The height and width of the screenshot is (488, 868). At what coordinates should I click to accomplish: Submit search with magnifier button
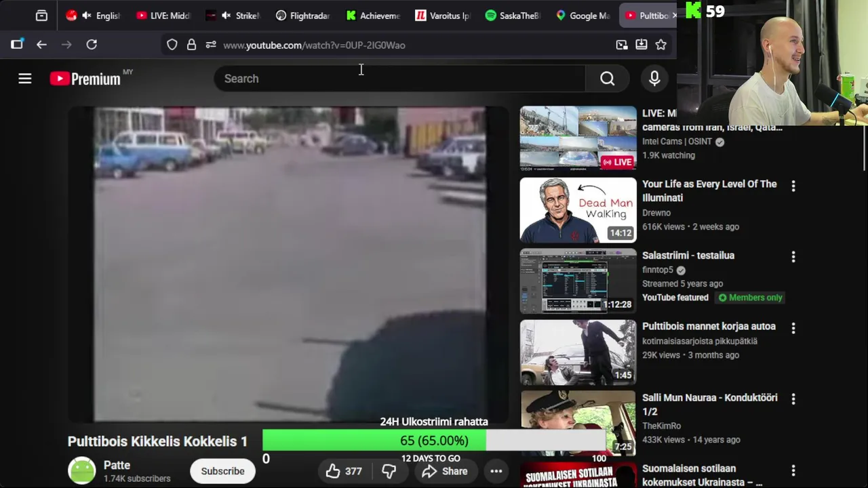[608, 79]
